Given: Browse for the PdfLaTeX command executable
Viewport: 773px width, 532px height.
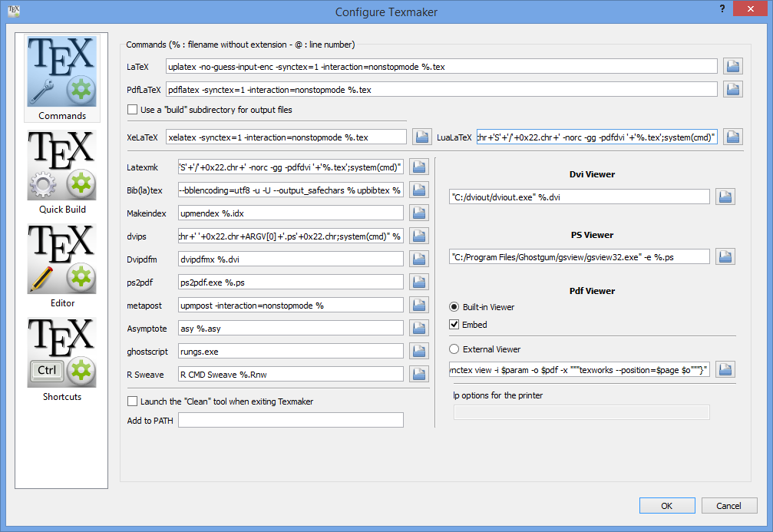Looking at the screenshot, I should (x=733, y=89).
